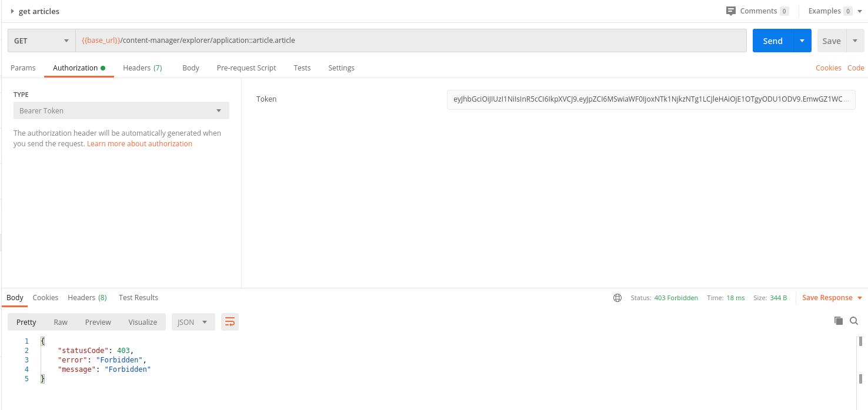Click the "statusCode": 403 line
868x410 pixels.
[x=96, y=351]
